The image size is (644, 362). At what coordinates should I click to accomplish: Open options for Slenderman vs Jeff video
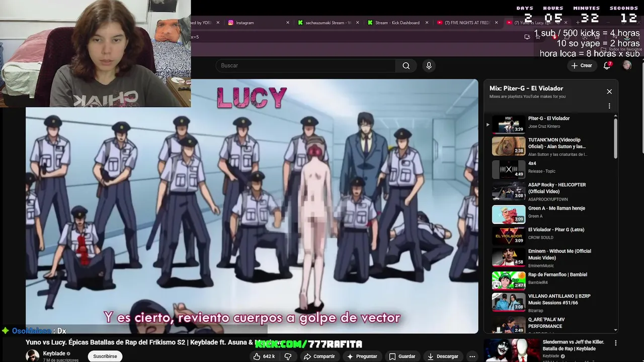pyautogui.click(x=615, y=343)
